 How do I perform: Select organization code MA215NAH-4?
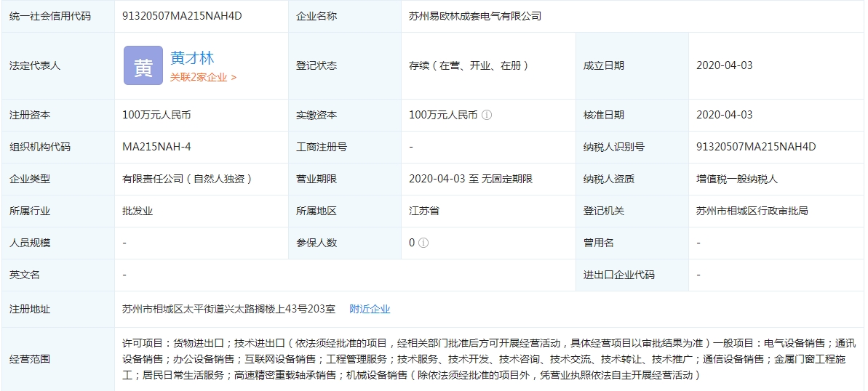click(x=156, y=147)
